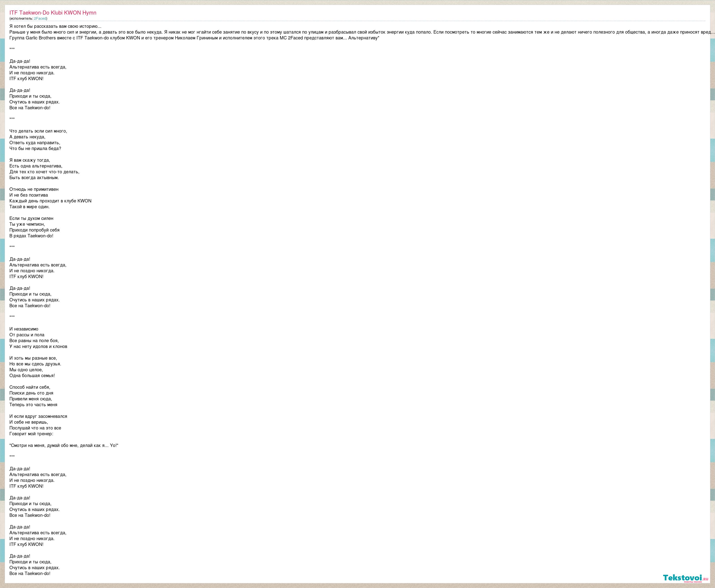Select line 'Приходи попробуй себя'

(34, 230)
